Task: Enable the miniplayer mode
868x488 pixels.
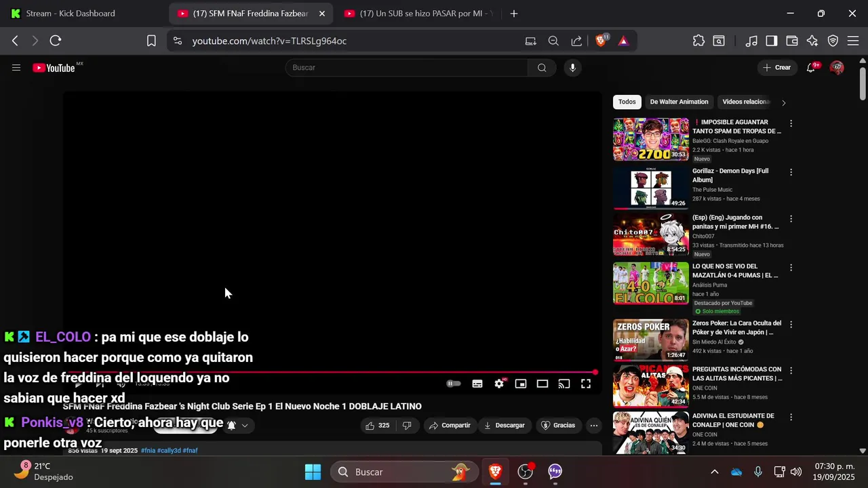Action: click(x=521, y=384)
